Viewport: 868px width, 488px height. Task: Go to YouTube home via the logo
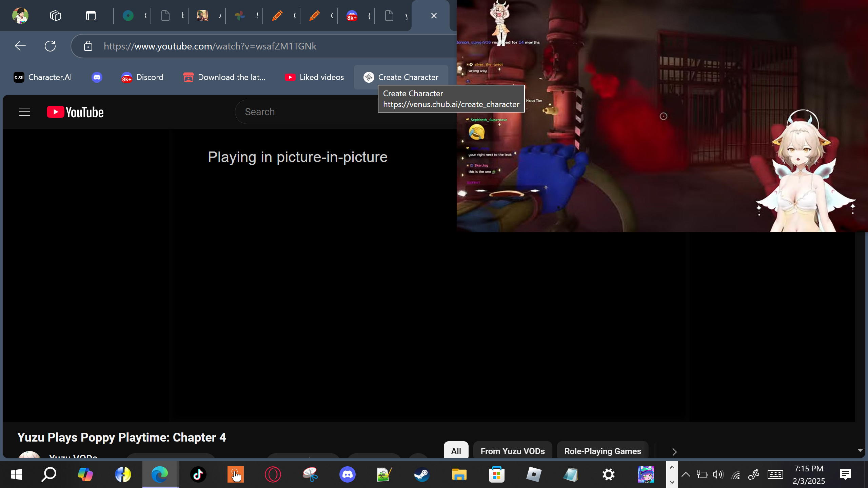tap(75, 112)
